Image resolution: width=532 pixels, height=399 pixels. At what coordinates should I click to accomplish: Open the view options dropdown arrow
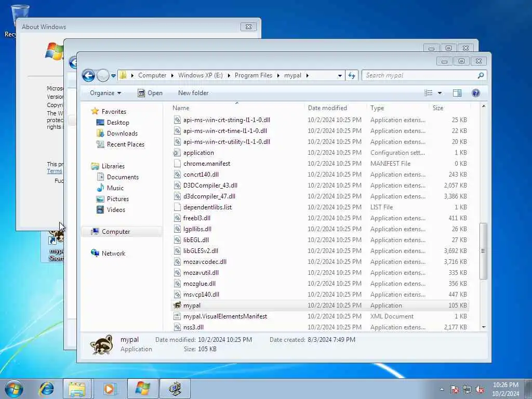click(440, 93)
